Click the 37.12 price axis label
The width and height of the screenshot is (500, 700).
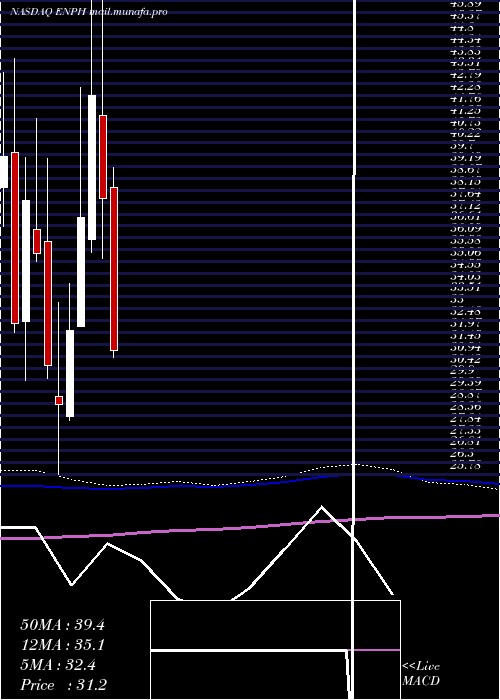tap(466, 206)
